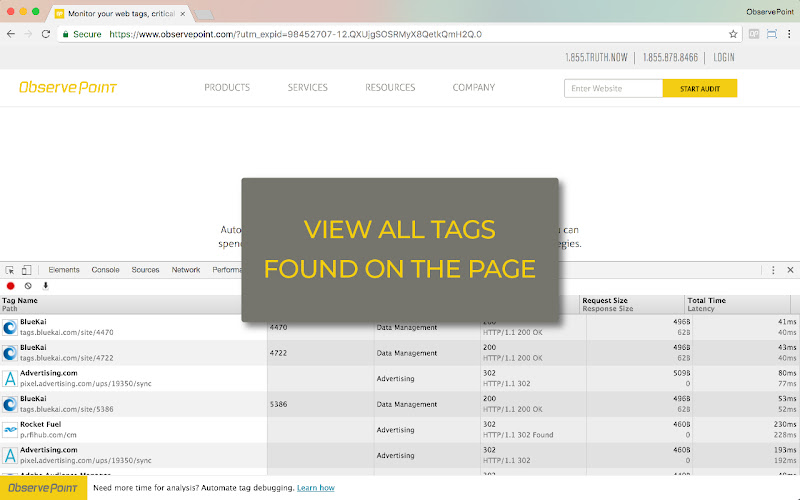The height and width of the screenshot is (500, 800).
Task: Click the Rocket Fuel tag icon
Action: [x=10, y=430]
